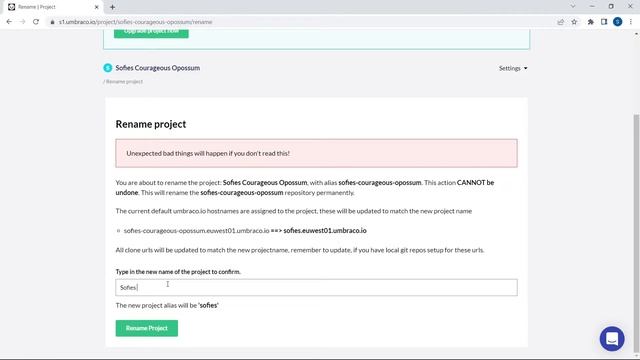Restore down the browser window
Screen dimensions: 640x360
[611, 7]
